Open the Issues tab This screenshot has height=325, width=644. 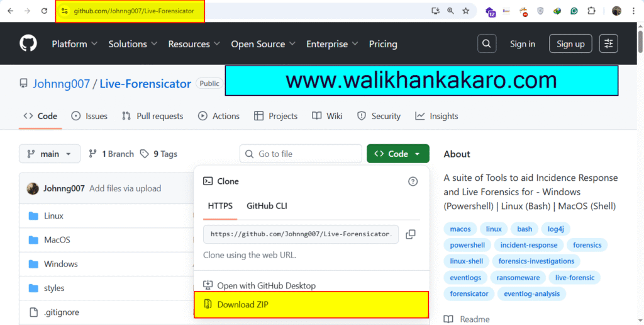click(x=89, y=116)
